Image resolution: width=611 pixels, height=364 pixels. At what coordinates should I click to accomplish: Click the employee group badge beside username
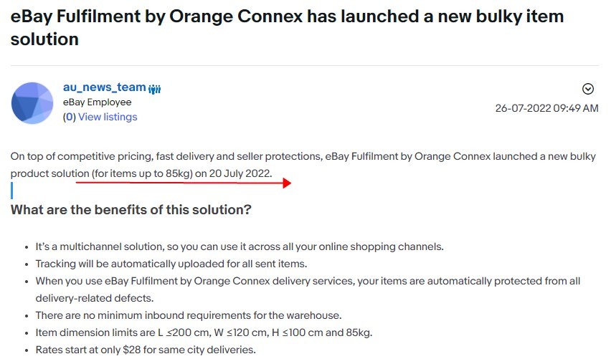(x=155, y=88)
